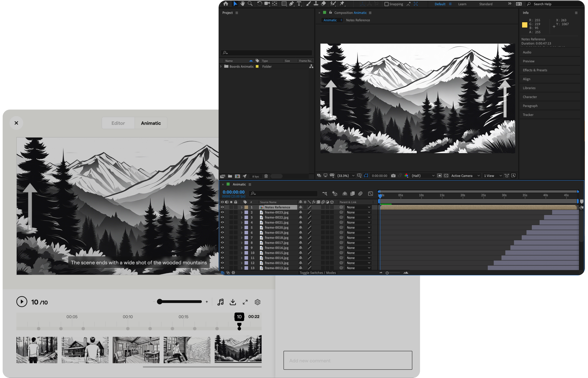The image size is (588, 378).
Task: Toggle region of interest icon in viewer
Action: tap(440, 176)
